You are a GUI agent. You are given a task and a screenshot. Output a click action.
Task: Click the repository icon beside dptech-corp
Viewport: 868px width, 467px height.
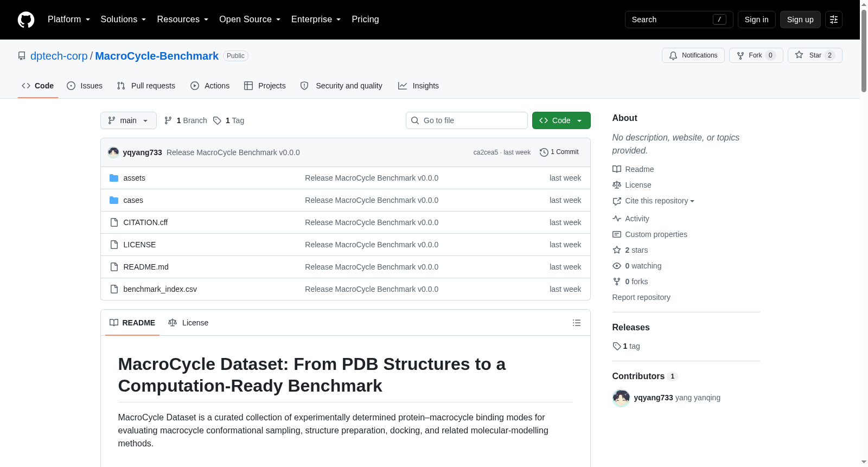coord(22,56)
